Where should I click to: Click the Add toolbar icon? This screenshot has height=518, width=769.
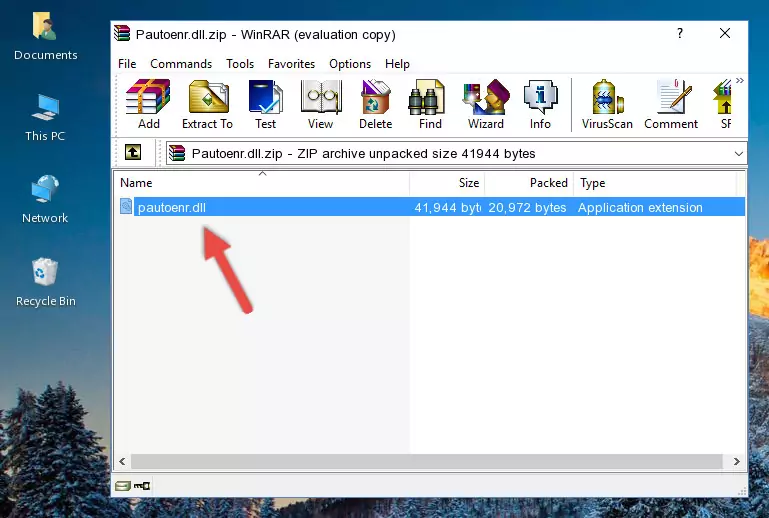pyautogui.click(x=148, y=104)
